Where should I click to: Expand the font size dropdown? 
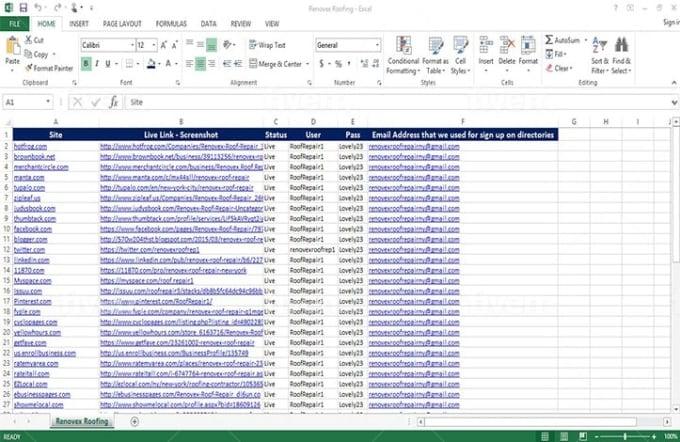pyautogui.click(x=154, y=45)
